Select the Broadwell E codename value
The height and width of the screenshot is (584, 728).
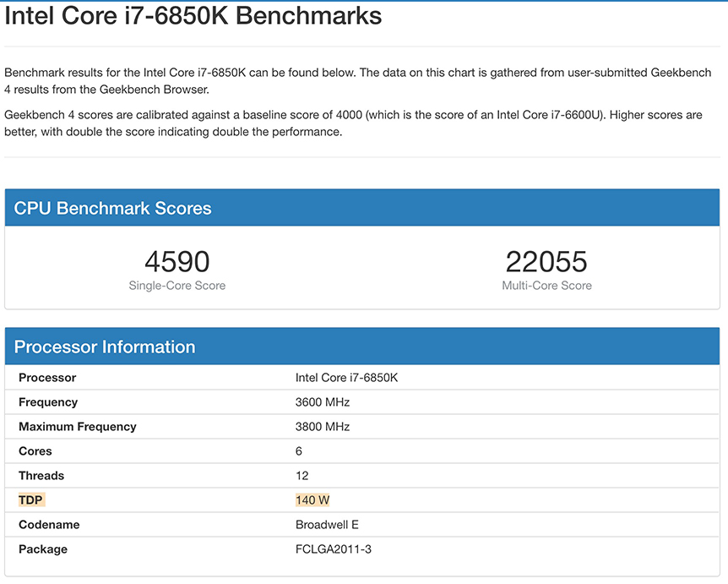(329, 524)
